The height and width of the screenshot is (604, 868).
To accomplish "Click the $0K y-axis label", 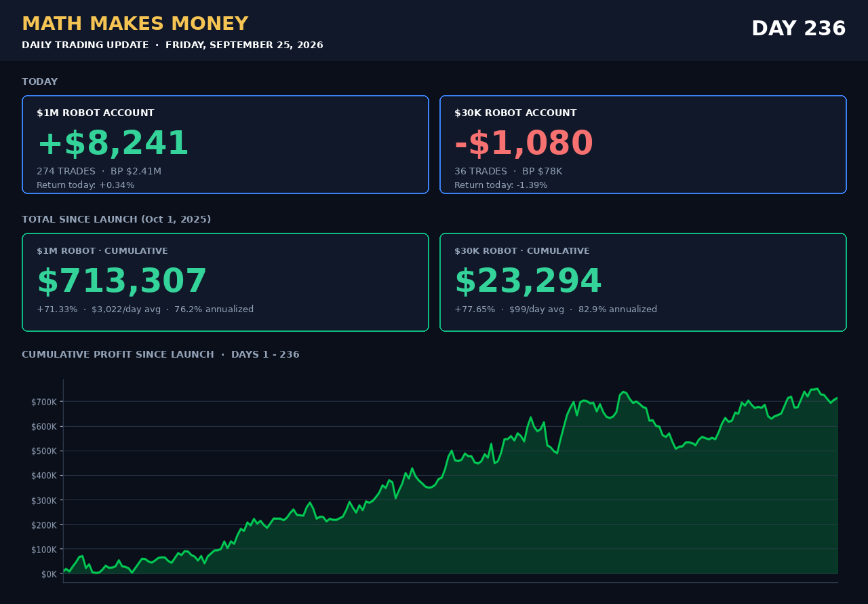I will tap(48, 574).
